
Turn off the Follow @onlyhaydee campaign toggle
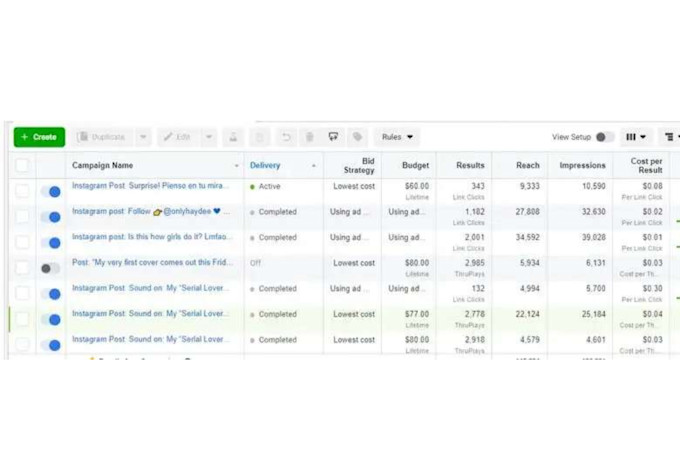pyautogui.click(x=51, y=217)
